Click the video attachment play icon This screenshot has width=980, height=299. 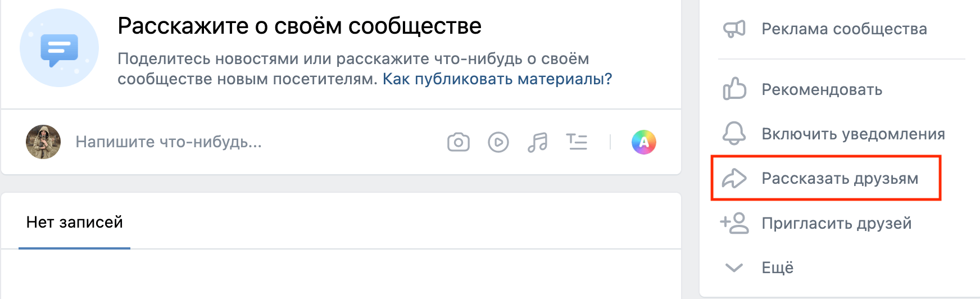498,142
